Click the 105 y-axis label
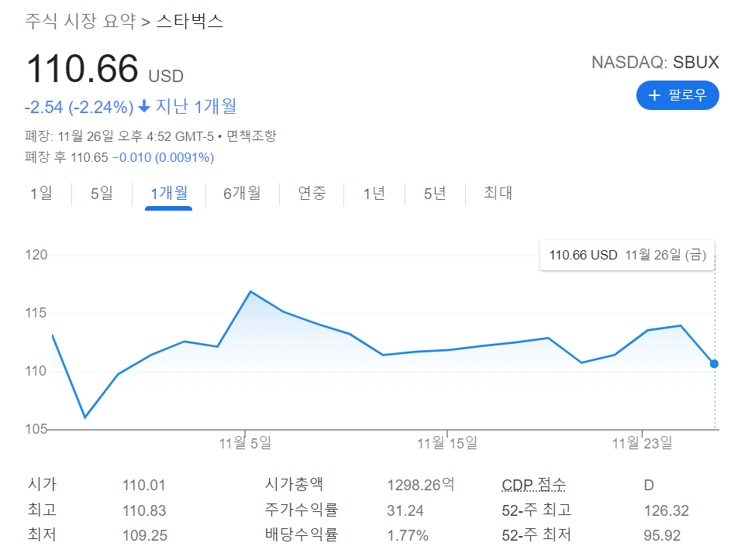Screen dimensions: 748x560 coord(36,429)
